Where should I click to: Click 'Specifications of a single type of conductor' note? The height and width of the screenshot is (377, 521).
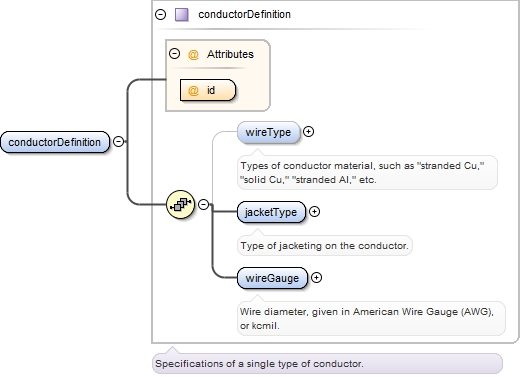click(327, 363)
